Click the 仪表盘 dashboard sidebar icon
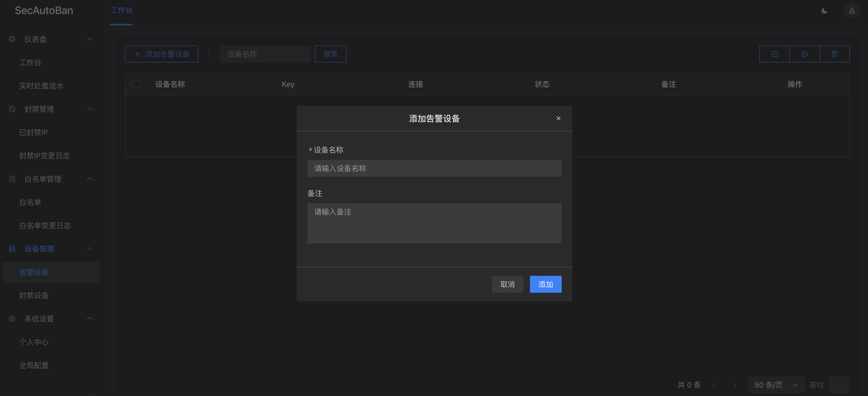 12,39
